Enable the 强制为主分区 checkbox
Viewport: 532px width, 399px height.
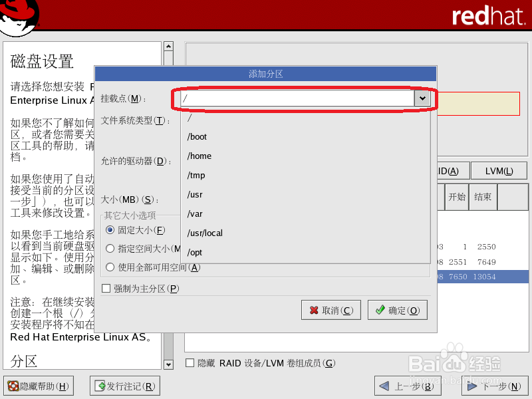pyautogui.click(x=106, y=289)
